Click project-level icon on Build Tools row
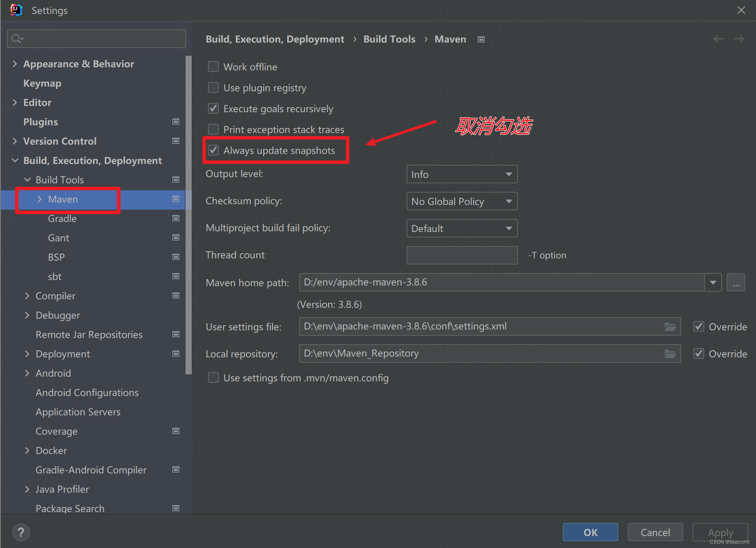Screen dimensions: 756x548 tap(176, 179)
